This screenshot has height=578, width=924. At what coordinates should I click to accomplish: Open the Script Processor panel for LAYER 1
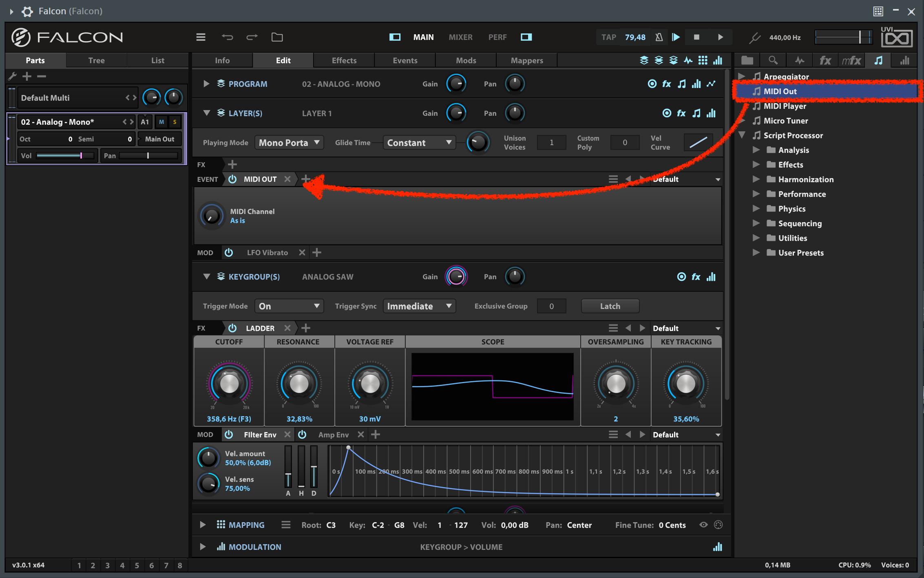point(696,113)
